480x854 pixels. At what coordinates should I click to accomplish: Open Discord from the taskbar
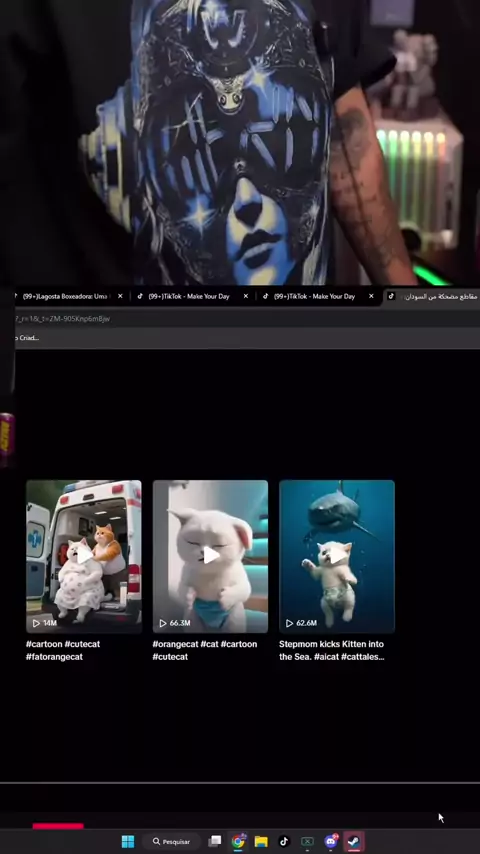click(331, 841)
